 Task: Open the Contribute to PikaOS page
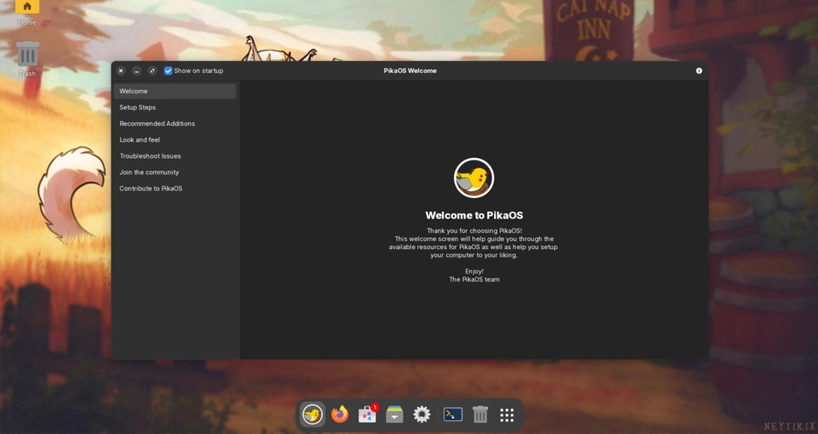(151, 188)
